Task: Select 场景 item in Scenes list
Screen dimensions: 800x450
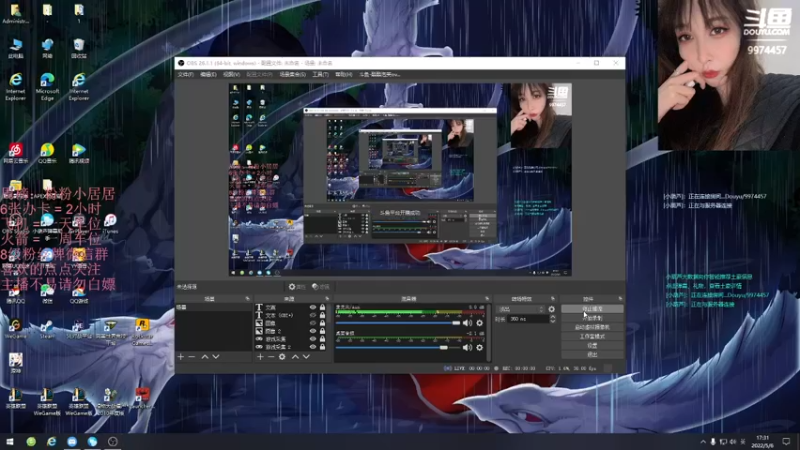Action: [213, 307]
